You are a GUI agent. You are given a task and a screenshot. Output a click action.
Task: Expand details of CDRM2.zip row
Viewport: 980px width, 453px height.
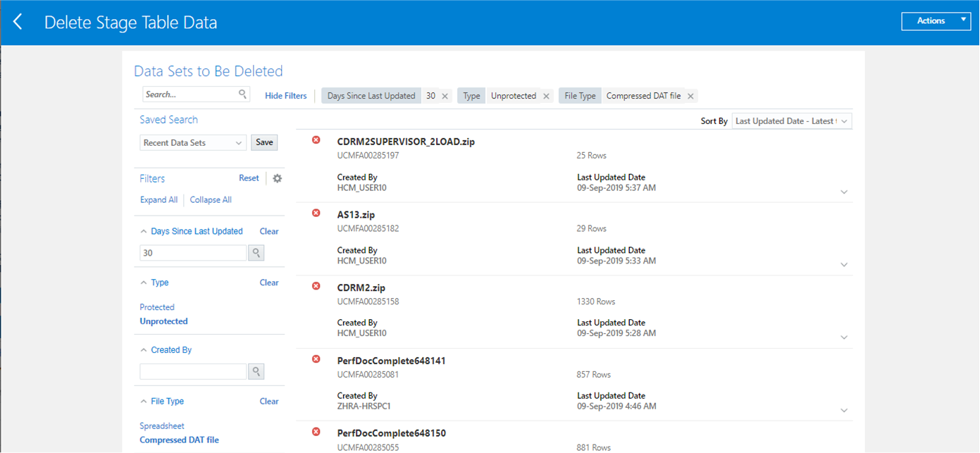pyautogui.click(x=844, y=337)
